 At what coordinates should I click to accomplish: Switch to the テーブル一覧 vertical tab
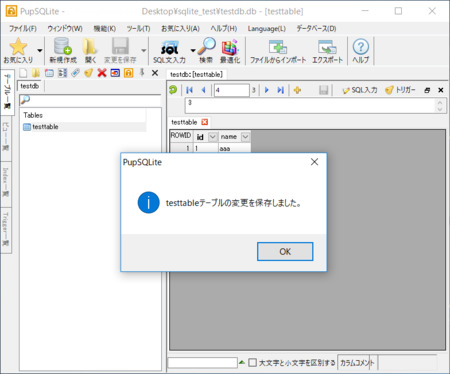(7, 92)
